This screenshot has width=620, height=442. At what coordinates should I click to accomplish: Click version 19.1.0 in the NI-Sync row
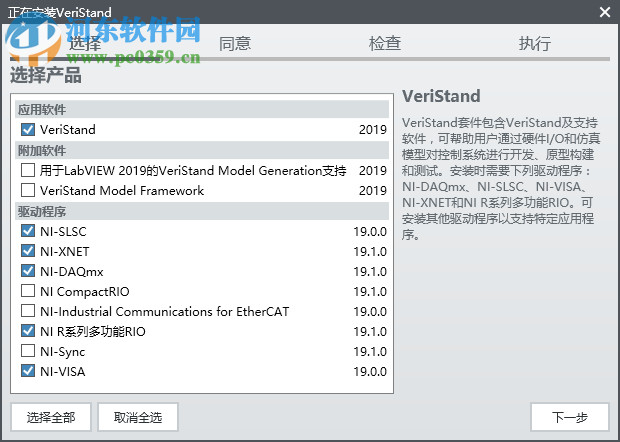(x=370, y=352)
